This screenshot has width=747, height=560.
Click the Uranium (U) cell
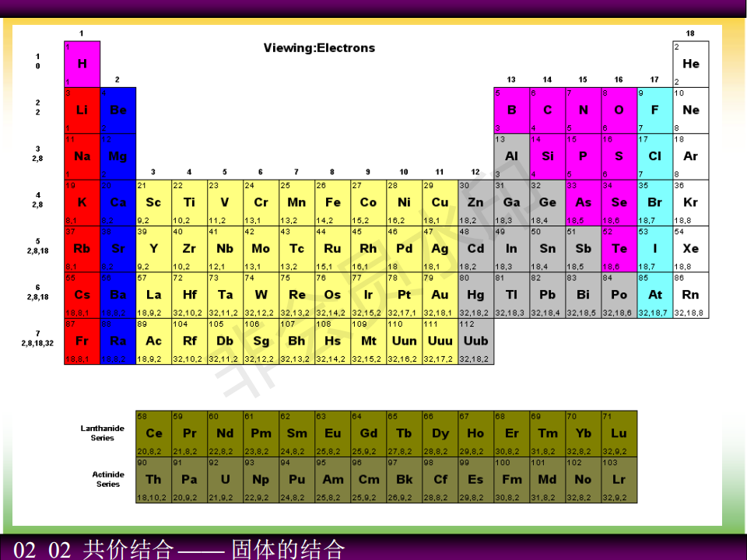tap(225, 479)
